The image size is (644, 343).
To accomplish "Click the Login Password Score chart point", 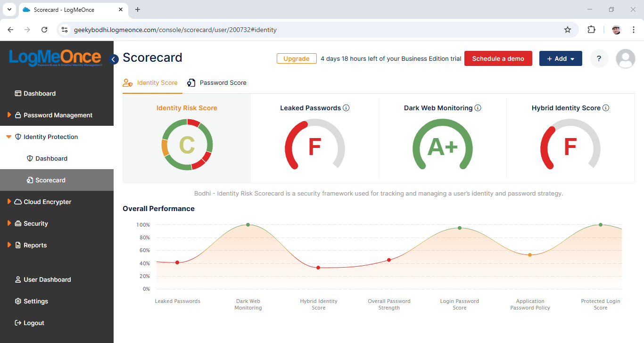I will point(460,228).
